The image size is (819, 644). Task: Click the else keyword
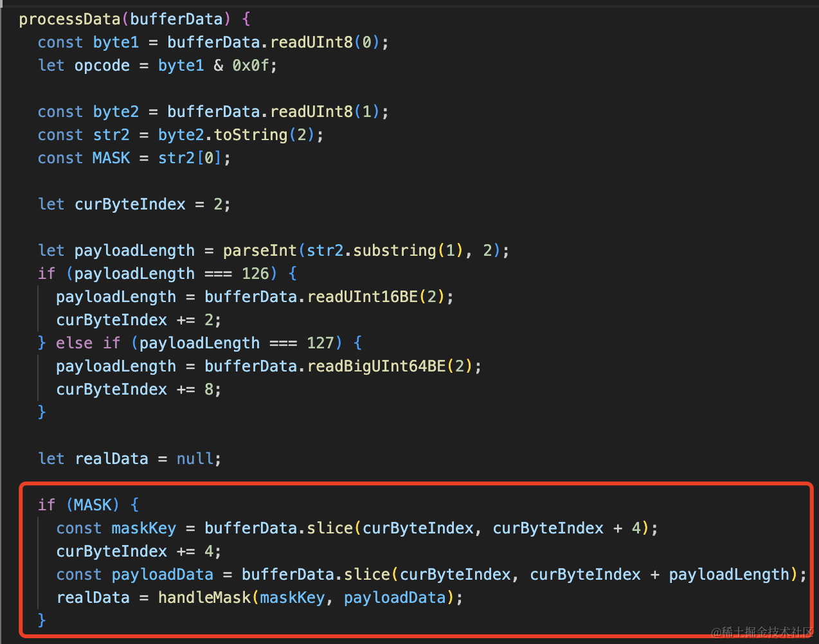click(74, 343)
